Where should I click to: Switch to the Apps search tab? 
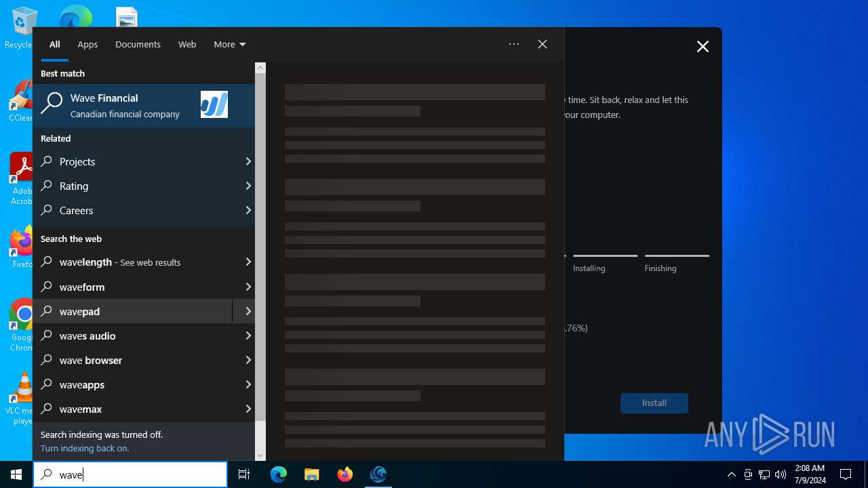tap(87, 44)
